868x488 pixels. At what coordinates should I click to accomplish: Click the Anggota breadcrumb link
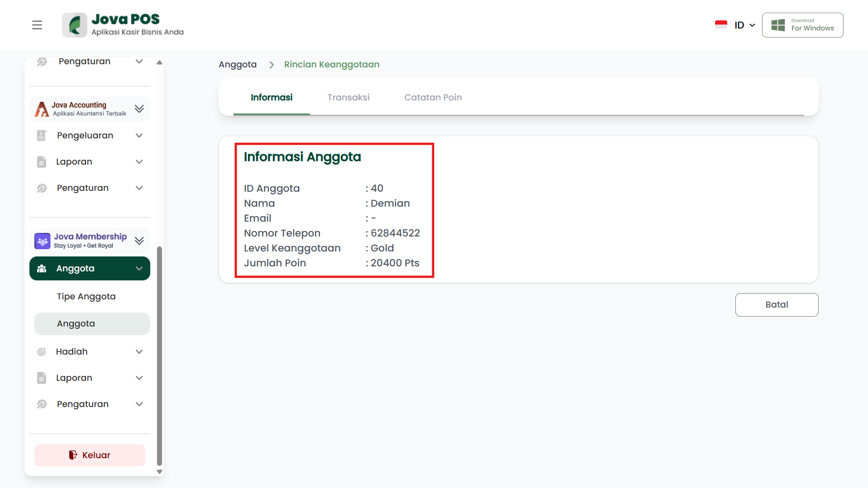pos(238,65)
